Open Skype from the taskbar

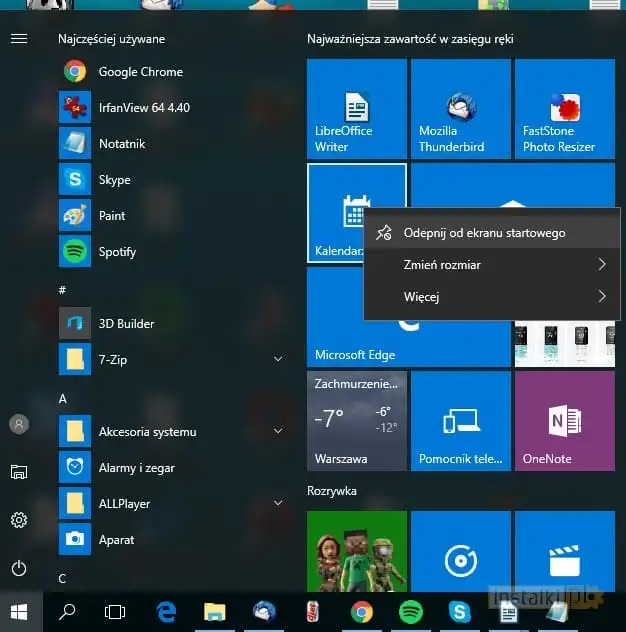click(x=460, y=611)
